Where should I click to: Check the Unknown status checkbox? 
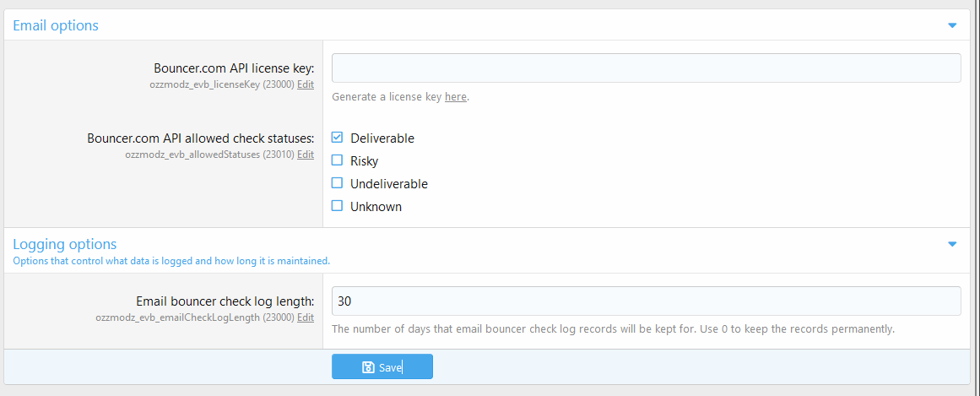pos(338,206)
